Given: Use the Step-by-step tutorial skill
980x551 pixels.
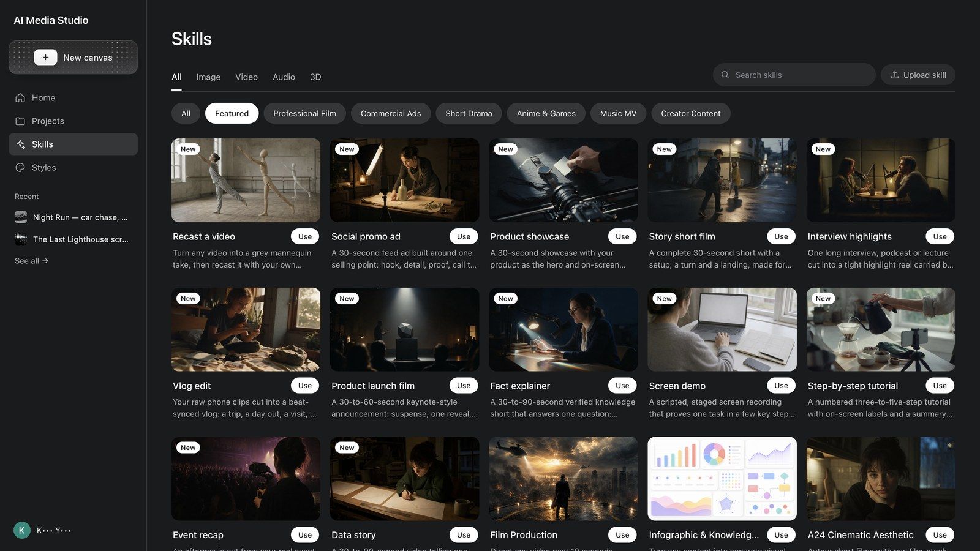Looking at the screenshot, I should (940, 386).
